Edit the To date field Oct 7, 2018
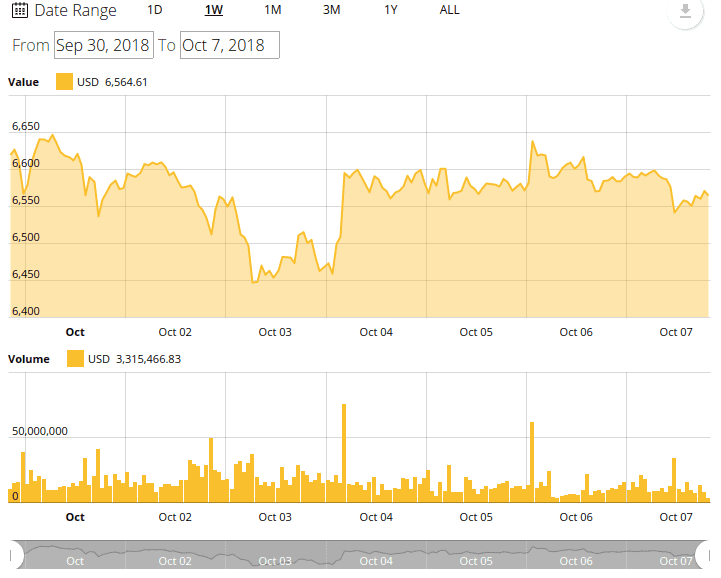721x578 pixels. click(x=230, y=45)
